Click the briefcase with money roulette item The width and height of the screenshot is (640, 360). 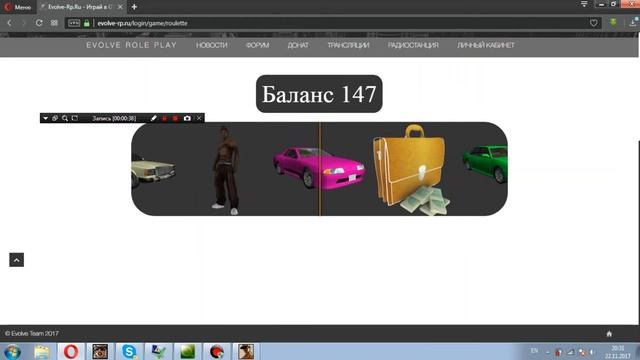[x=411, y=170]
